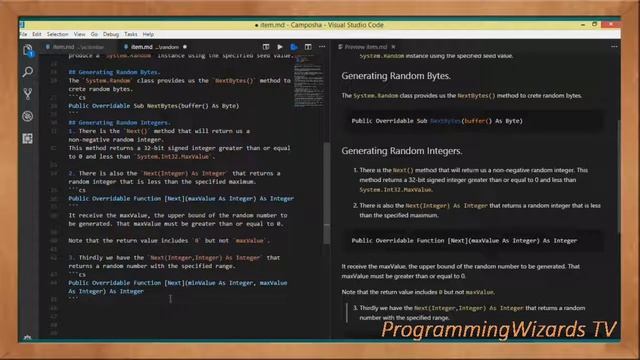640x360 pixels.
Task: Click the VS Code logo in title bar
Action: (x=22, y=25)
